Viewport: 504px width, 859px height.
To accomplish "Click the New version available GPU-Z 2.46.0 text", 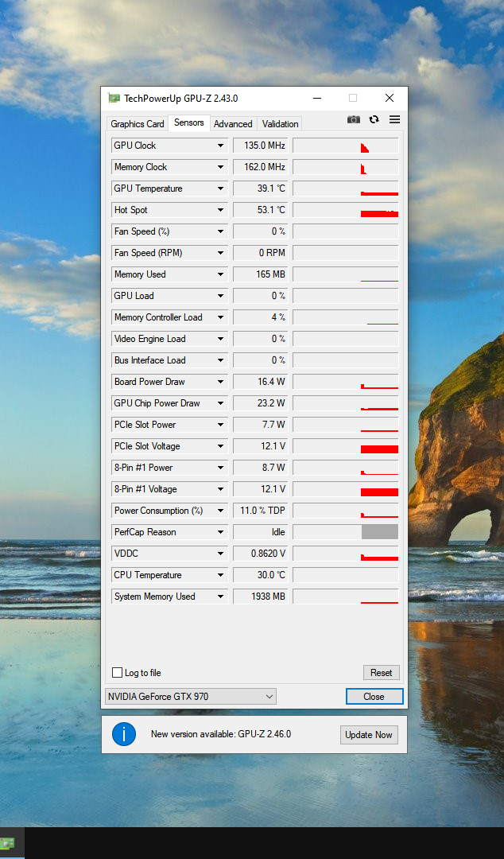I will tap(221, 734).
